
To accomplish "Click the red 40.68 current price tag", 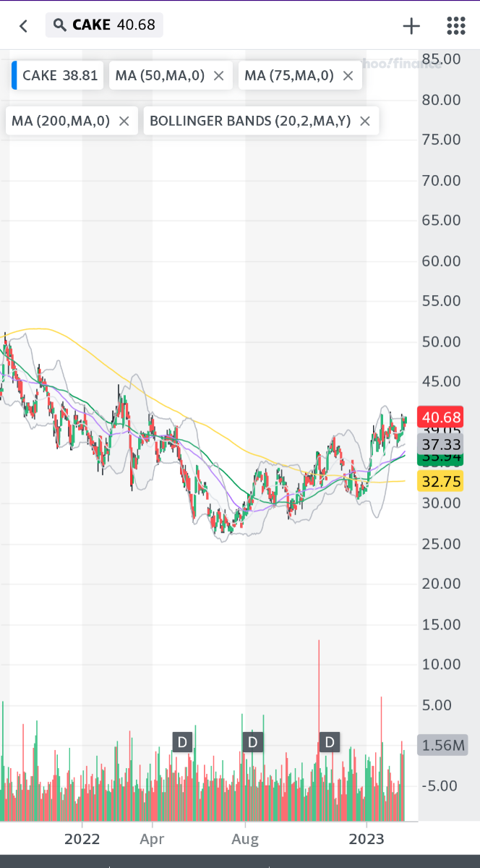I will (441, 417).
